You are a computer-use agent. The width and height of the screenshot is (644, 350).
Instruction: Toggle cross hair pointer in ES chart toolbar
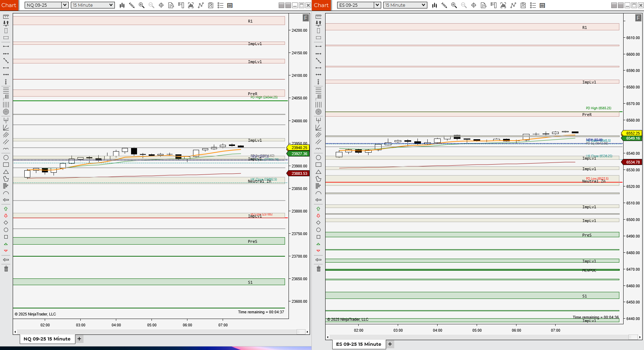click(474, 5)
